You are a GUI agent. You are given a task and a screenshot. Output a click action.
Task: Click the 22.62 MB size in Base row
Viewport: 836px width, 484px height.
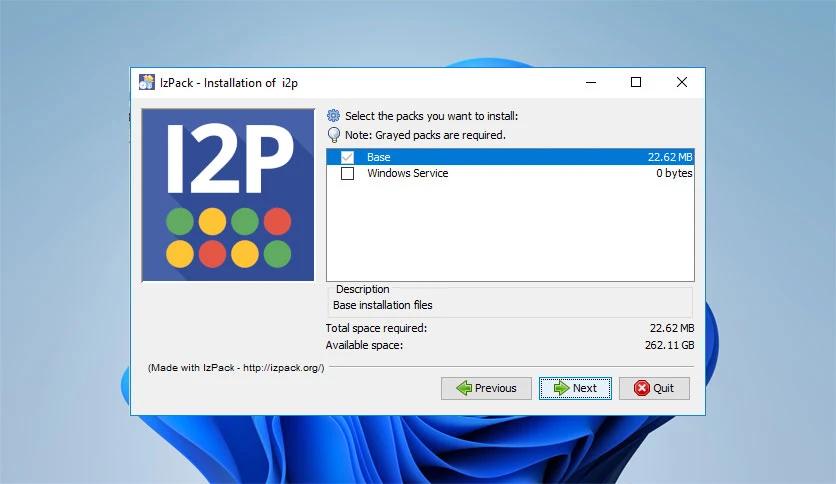pos(670,157)
